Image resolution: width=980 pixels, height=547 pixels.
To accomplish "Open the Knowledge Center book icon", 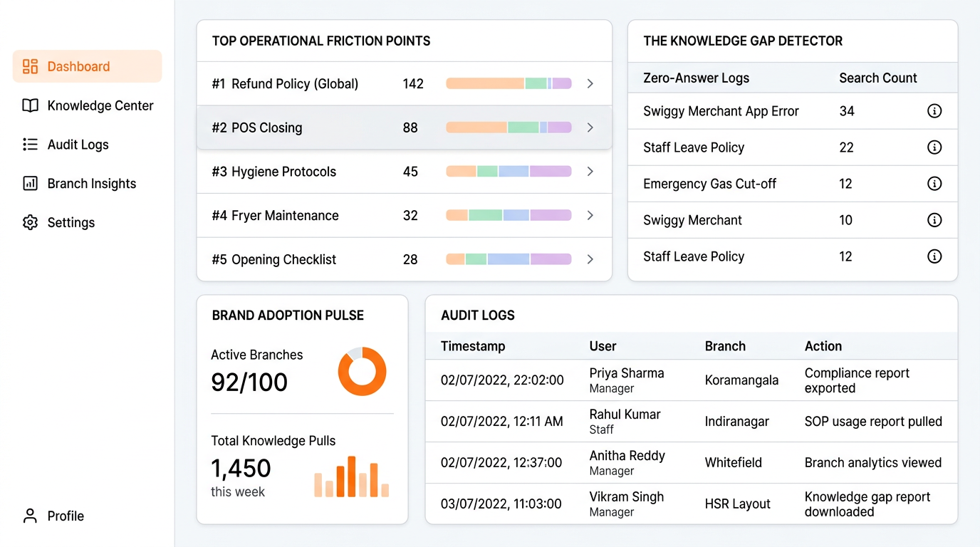I will [x=30, y=105].
